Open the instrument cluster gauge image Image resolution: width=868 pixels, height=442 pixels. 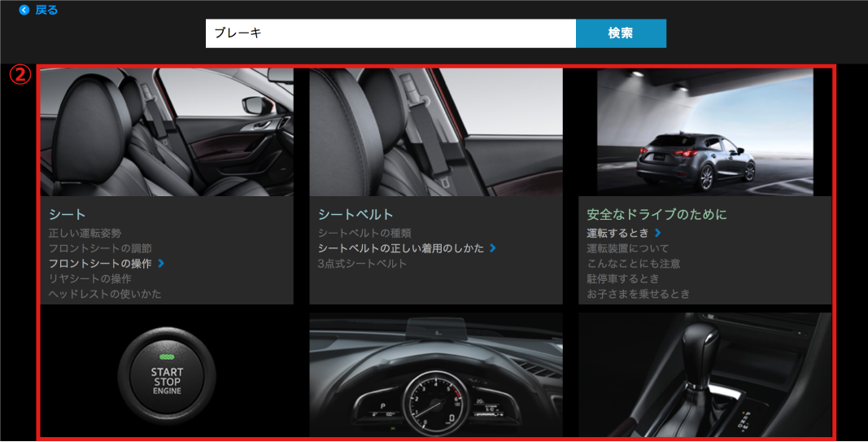click(x=436, y=375)
